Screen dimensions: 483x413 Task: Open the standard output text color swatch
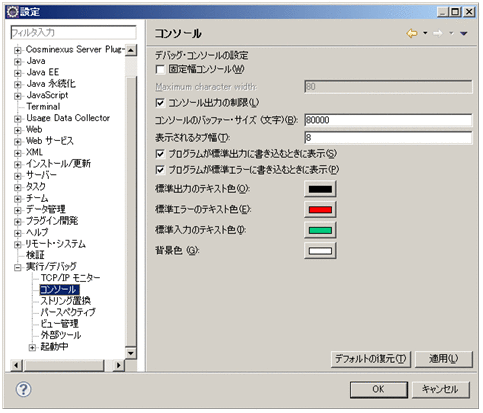point(320,189)
